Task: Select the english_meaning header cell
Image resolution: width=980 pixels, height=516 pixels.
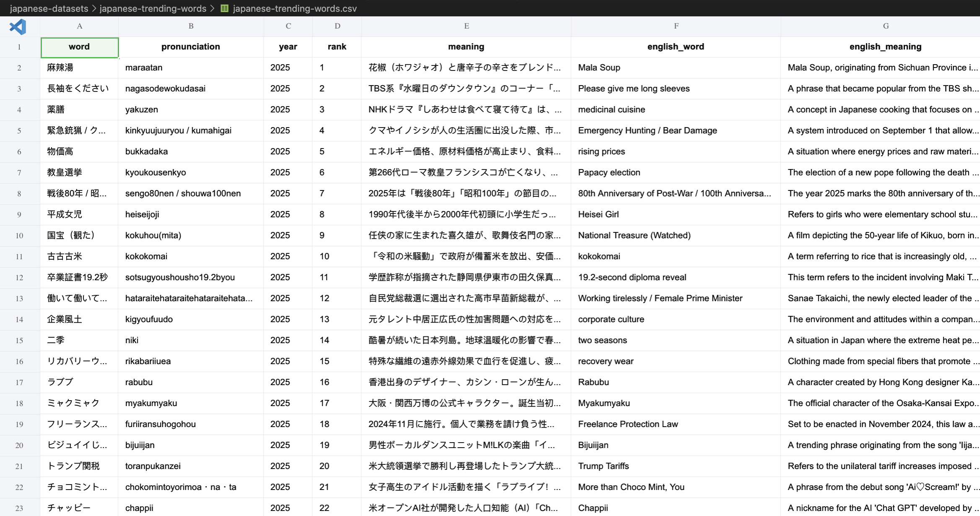Action: pos(885,47)
